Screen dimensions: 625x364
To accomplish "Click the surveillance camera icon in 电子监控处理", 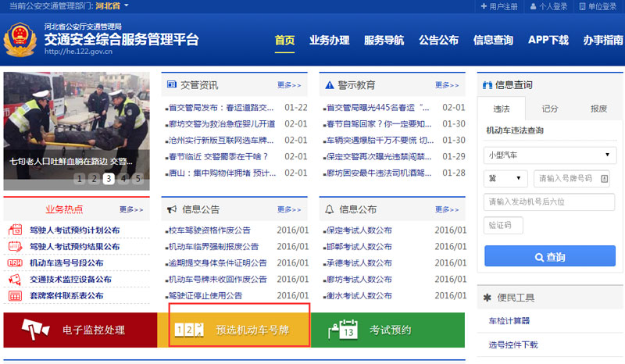I will 35,330.
